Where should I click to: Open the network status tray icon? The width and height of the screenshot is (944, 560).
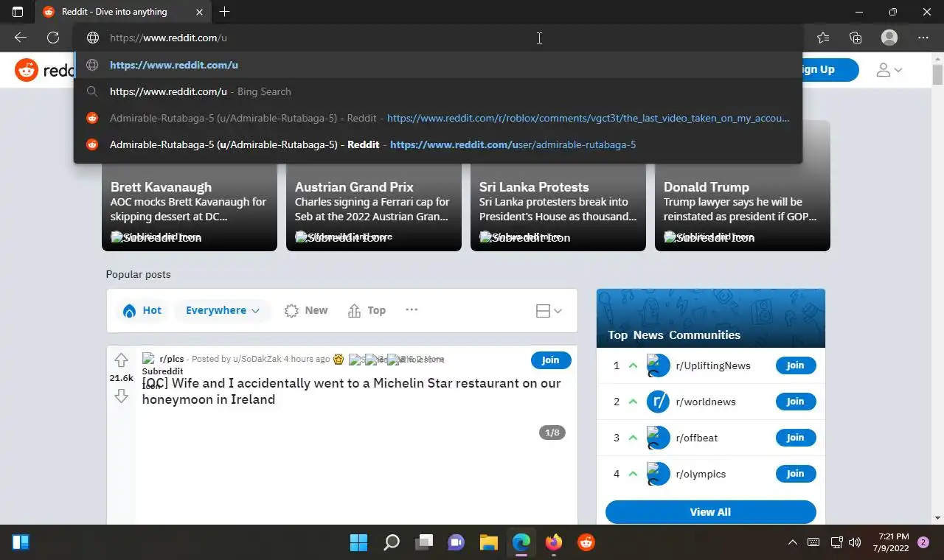[x=836, y=543]
